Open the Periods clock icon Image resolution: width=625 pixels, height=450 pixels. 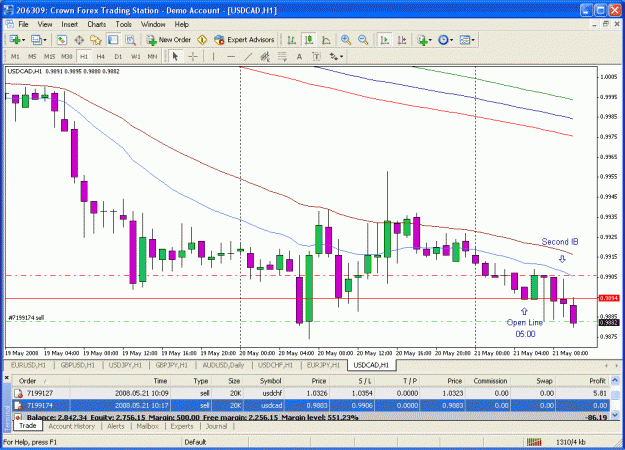(x=443, y=40)
